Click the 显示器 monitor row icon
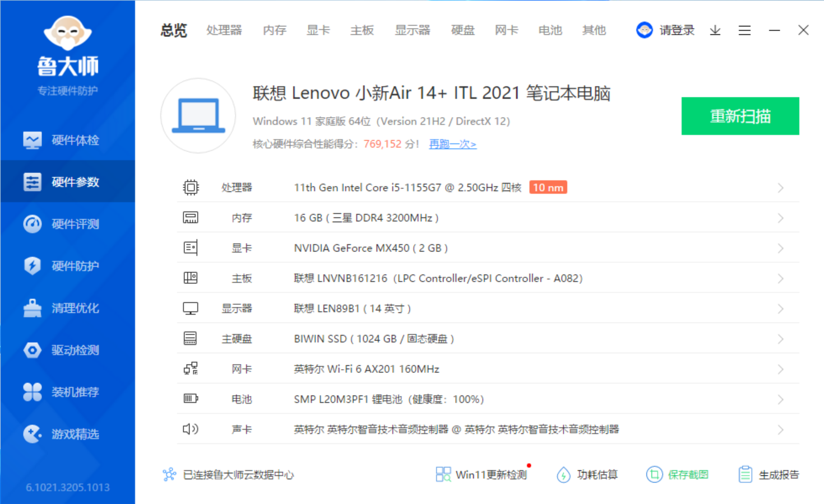The height and width of the screenshot is (504, 824). [191, 308]
